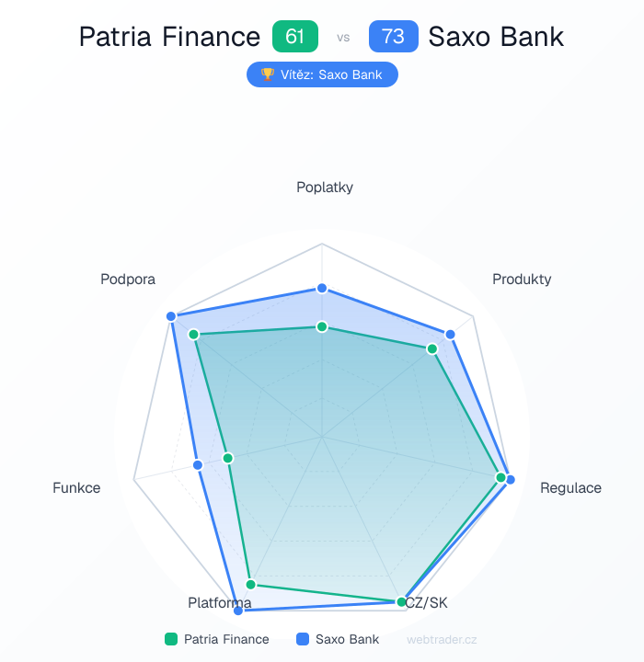Click the blue score badge showing 73

pyautogui.click(x=393, y=37)
